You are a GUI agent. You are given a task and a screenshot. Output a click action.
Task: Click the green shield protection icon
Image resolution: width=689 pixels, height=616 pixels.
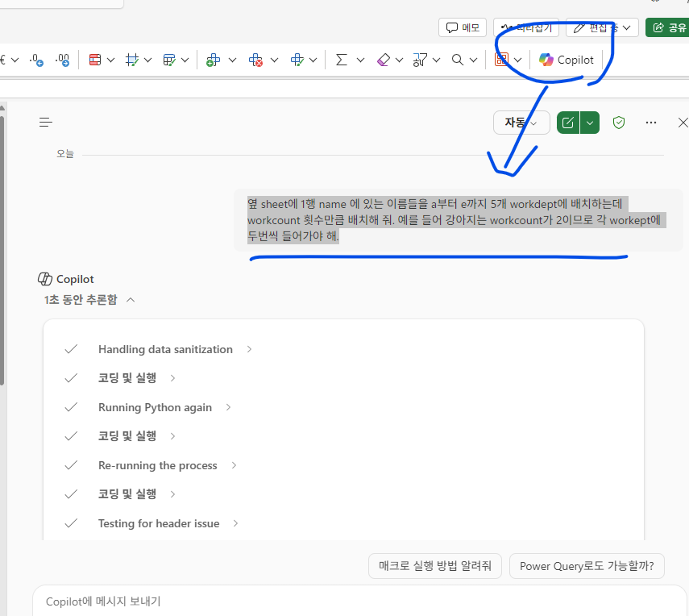[619, 123]
